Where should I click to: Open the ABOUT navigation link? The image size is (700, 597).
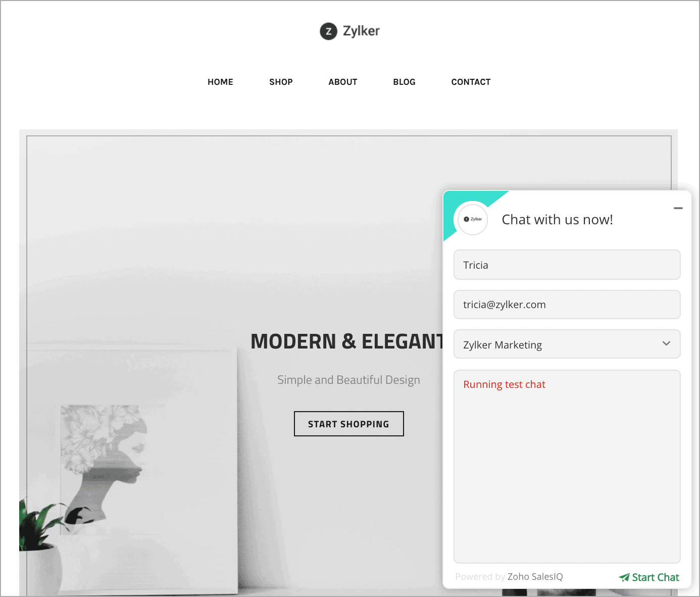pyautogui.click(x=343, y=82)
